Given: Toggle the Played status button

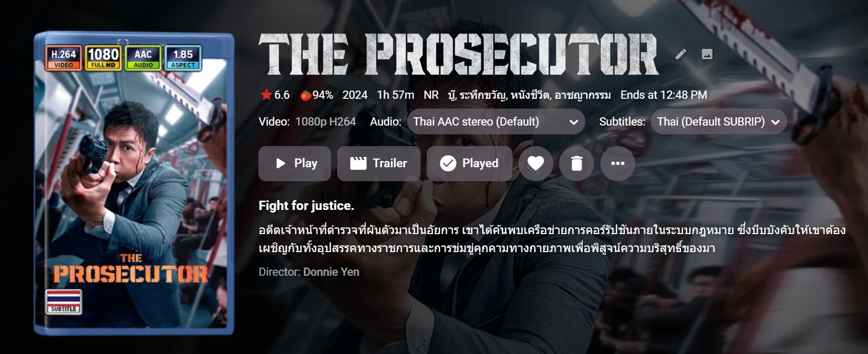Looking at the screenshot, I should coord(470,164).
